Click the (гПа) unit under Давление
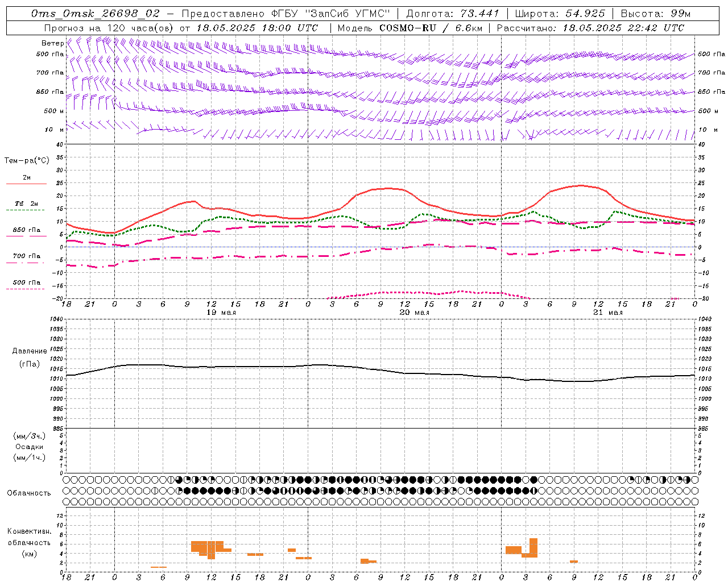This screenshot has width=728, height=582. tap(30, 364)
